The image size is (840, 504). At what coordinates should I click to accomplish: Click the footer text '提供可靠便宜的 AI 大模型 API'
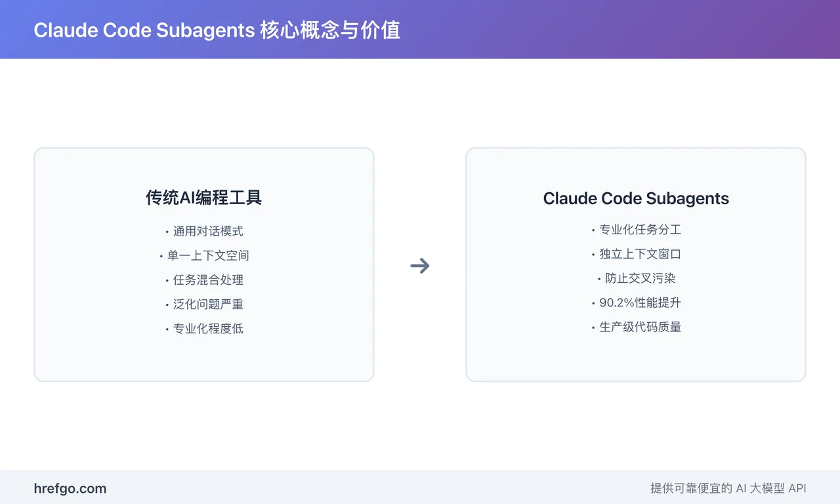pos(728,488)
